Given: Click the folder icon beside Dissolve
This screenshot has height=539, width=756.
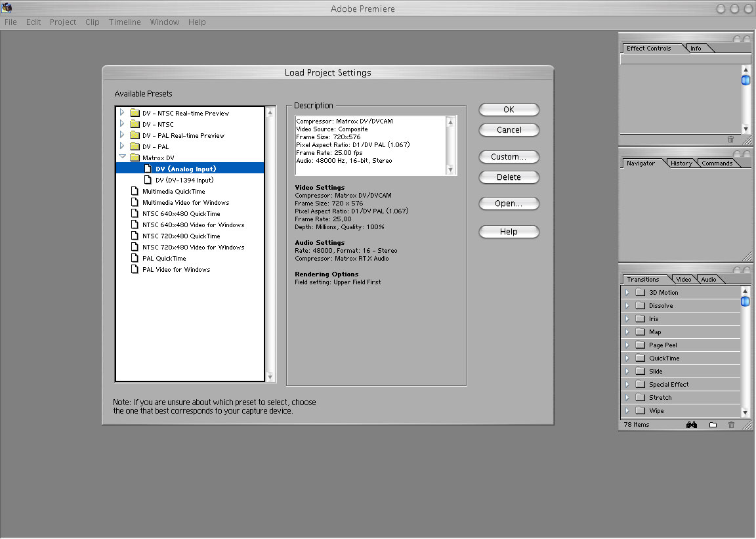Looking at the screenshot, I should pyautogui.click(x=640, y=305).
